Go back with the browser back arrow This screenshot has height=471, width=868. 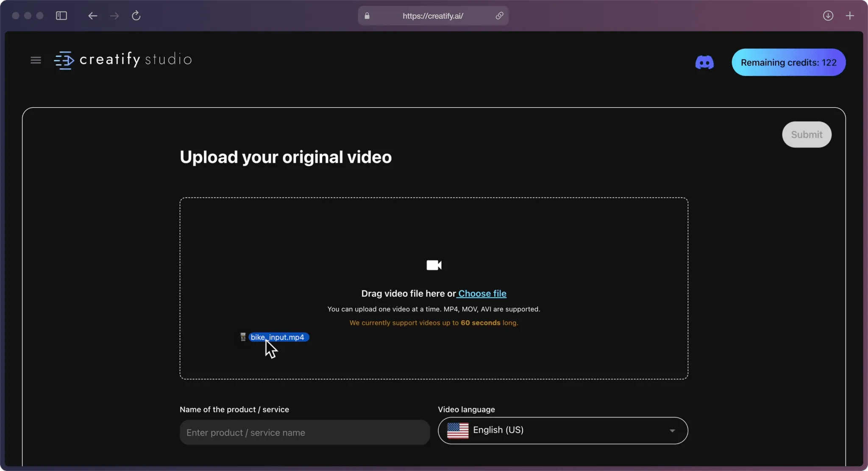(x=92, y=16)
